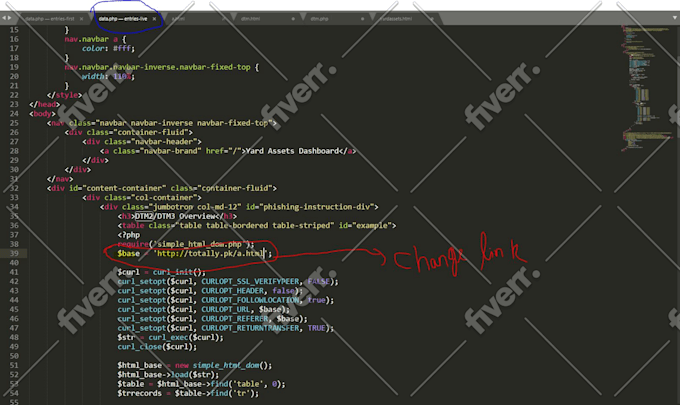
Task: Open the dtm.php tab
Action: coord(320,19)
